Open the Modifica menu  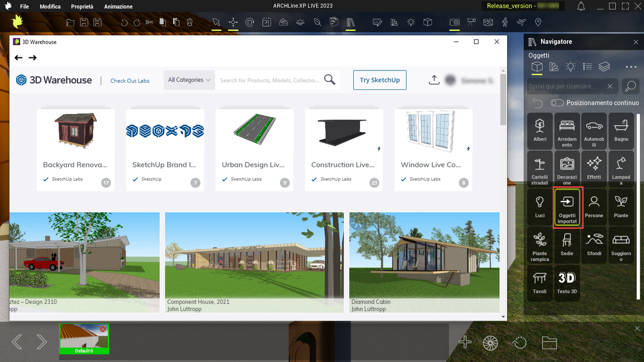50,7
